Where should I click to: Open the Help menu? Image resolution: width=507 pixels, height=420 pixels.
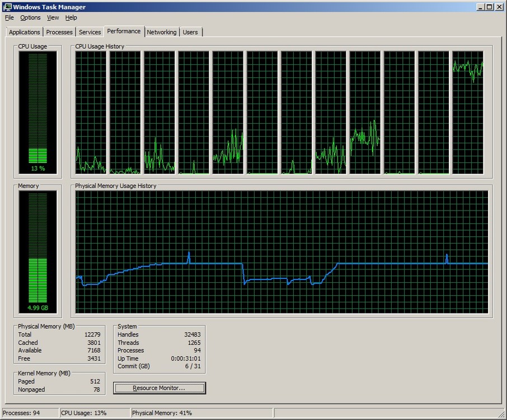71,17
